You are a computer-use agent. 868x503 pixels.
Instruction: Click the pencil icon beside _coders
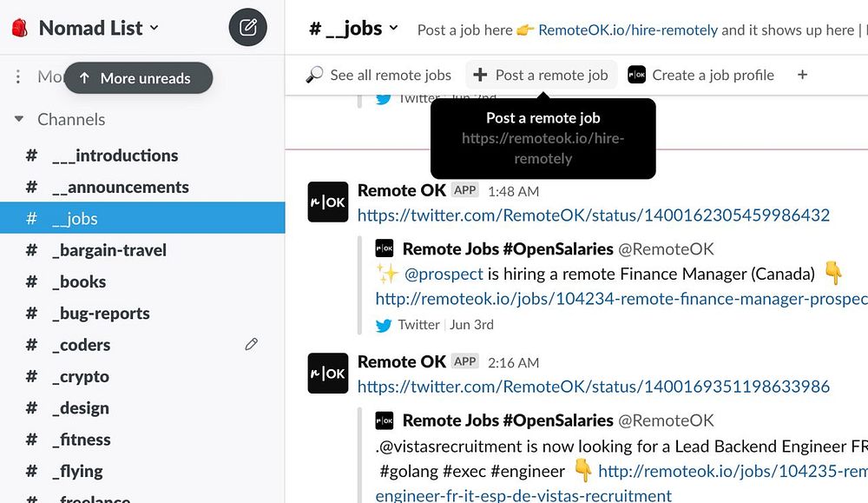coord(252,345)
